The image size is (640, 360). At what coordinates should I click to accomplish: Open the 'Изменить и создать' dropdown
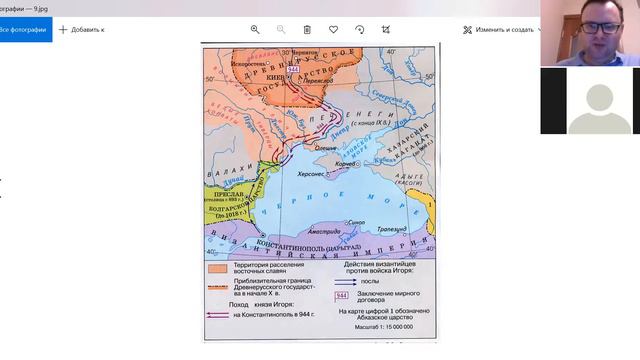(502, 30)
